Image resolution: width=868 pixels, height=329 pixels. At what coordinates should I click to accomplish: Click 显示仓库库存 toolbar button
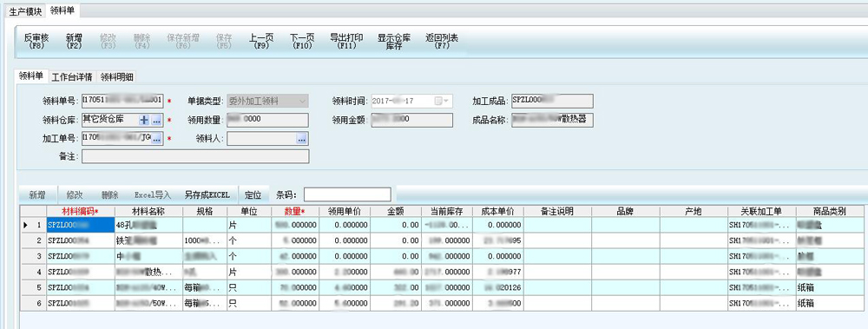pyautogui.click(x=393, y=42)
